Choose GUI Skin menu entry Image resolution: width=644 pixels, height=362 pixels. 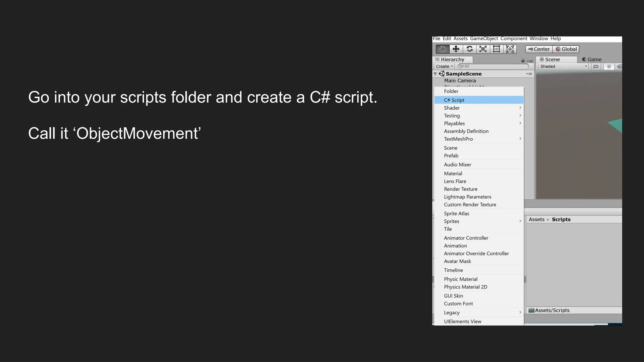[479, 296]
